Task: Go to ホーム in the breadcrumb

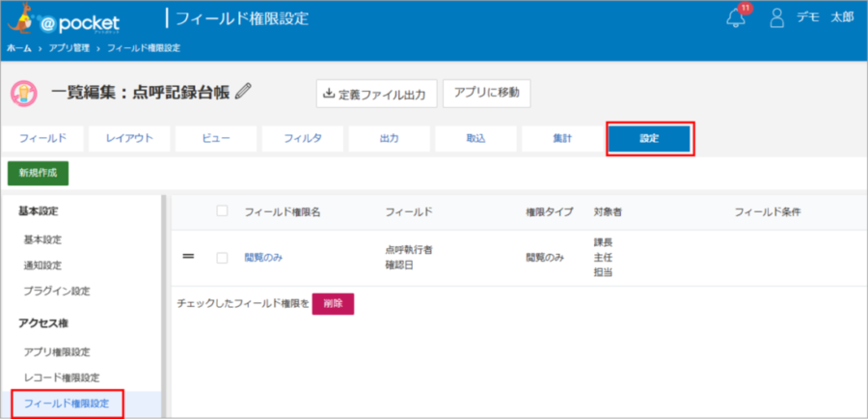Action: click(19, 48)
